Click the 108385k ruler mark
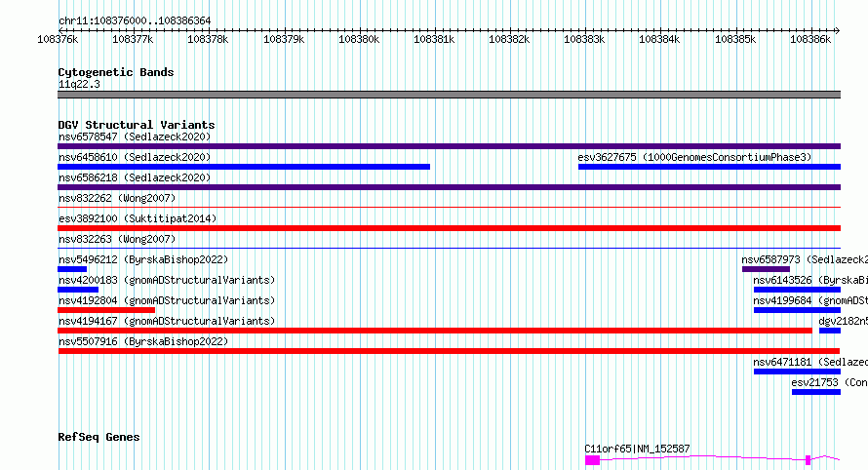 coord(735,39)
